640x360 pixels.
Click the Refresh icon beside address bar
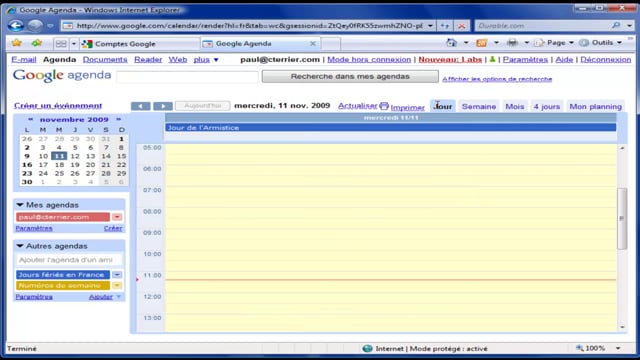444,26
